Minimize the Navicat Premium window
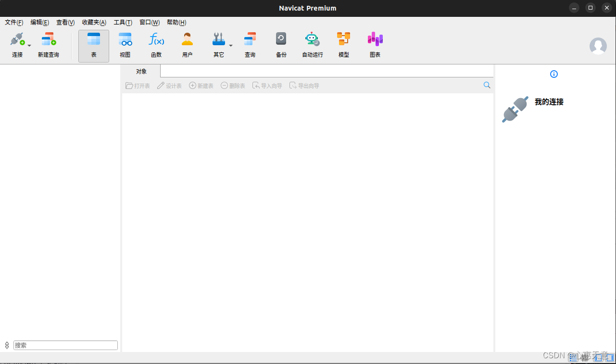Viewport: 616px width, 364px height. (x=574, y=8)
